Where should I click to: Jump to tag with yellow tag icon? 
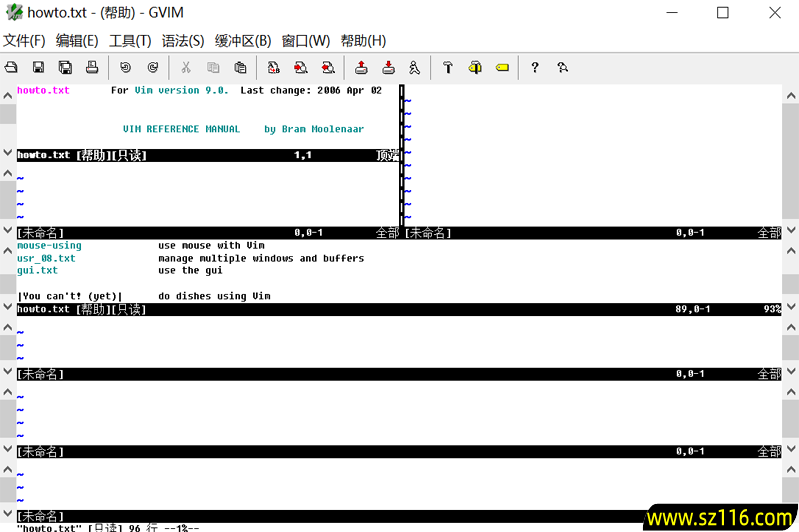502,67
